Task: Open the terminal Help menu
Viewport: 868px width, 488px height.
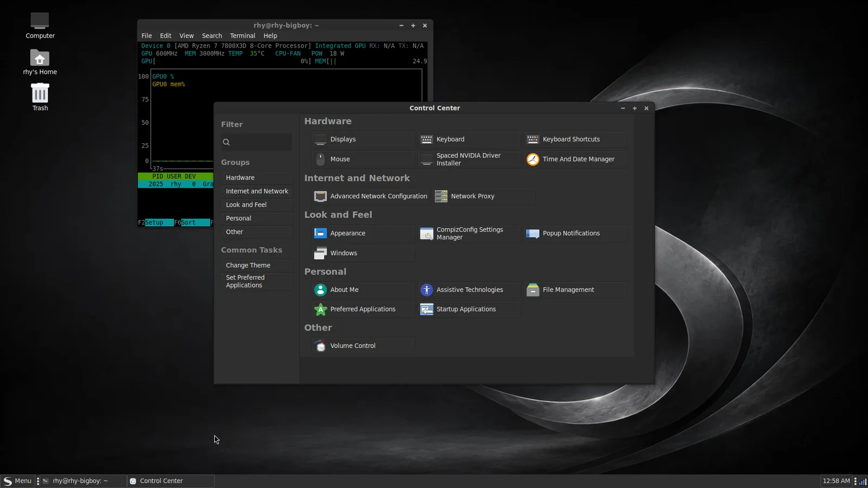Action: point(270,36)
